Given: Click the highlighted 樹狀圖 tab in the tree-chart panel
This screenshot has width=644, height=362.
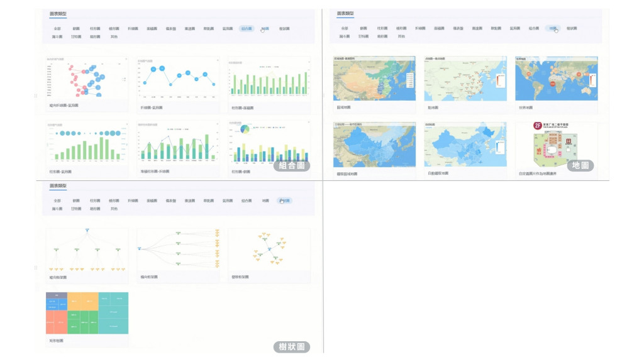Looking at the screenshot, I should [284, 200].
